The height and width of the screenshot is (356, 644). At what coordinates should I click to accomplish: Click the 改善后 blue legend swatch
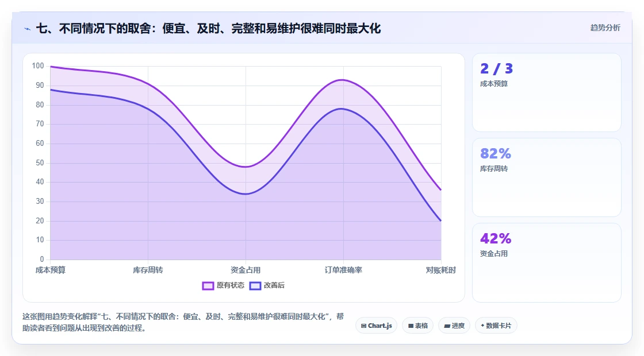(255, 286)
